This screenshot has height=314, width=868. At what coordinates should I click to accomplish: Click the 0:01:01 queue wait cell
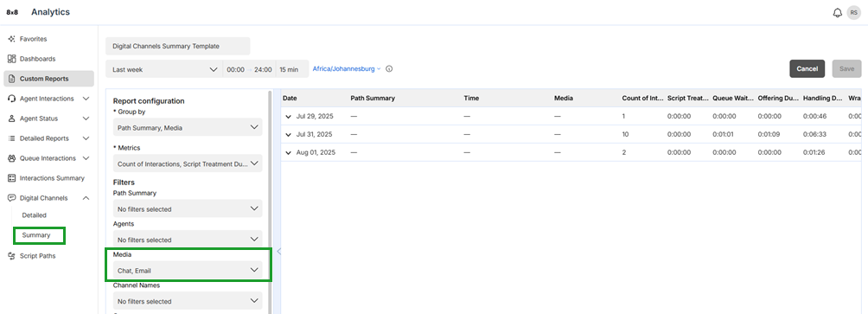point(724,135)
